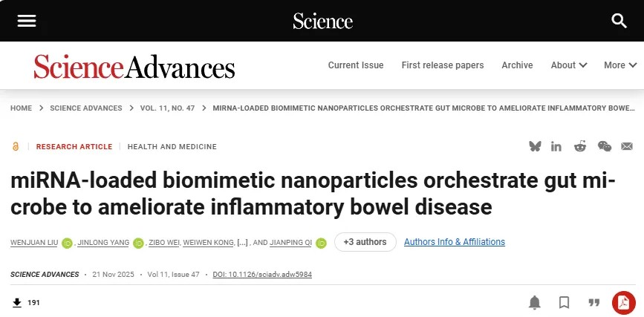Share article on LinkedIn
Screen dimensions: 644x317
(556, 146)
